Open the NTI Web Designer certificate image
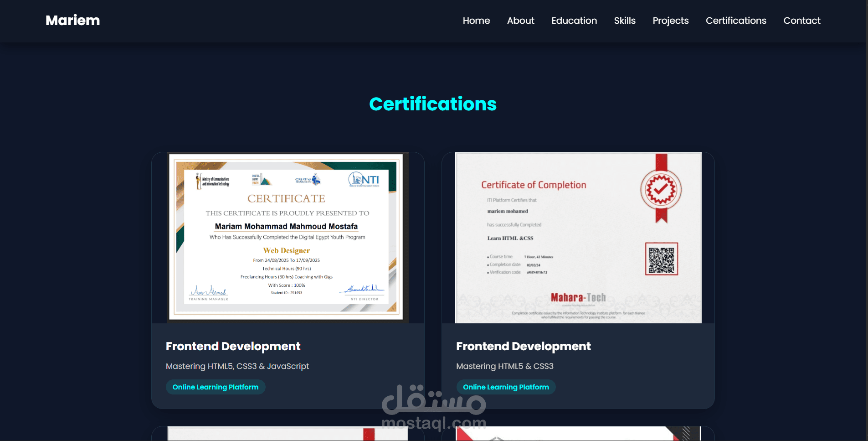The height and width of the screenshot is (441, 868). click(288, 238)
